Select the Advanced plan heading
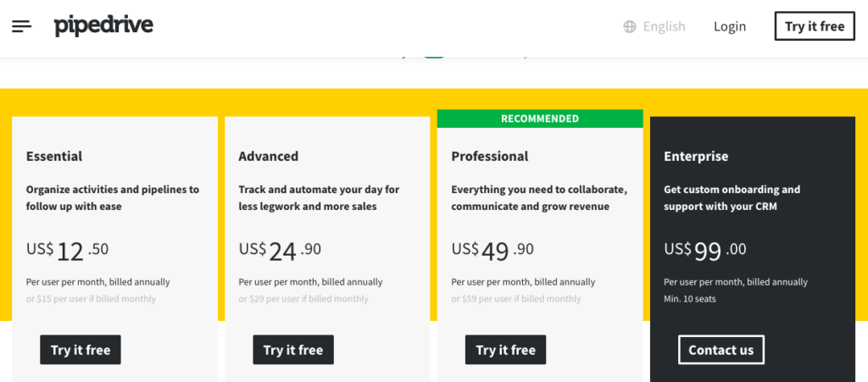Image resolution: width=868 pixels, height=382 pixels. pos(269,157)
